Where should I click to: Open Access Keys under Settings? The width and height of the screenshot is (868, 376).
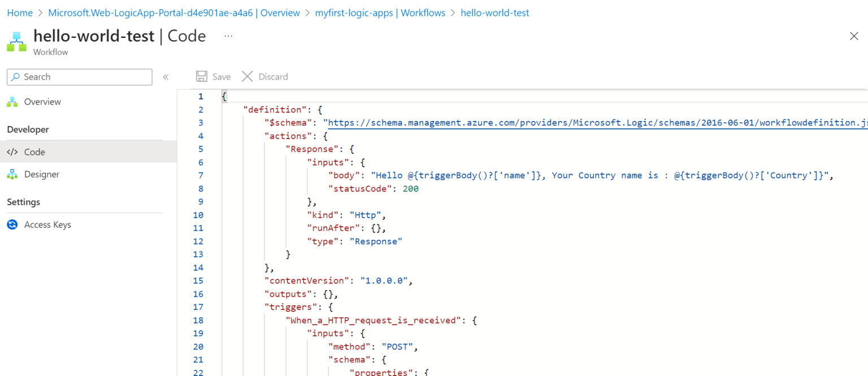pyautogui.click(x=47, y=224)
